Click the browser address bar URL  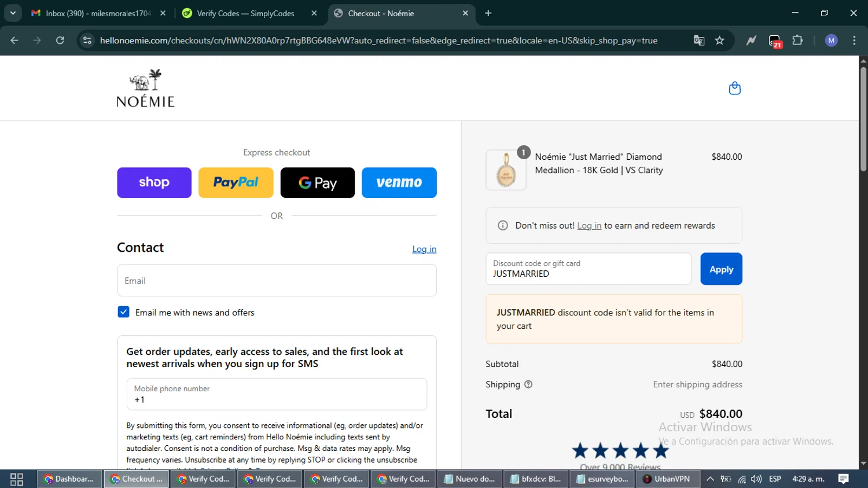click(x=378, y=41)
